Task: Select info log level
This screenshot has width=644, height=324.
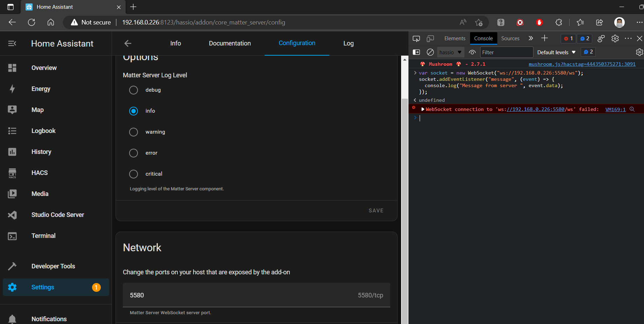Action: [x=133, y=111]
